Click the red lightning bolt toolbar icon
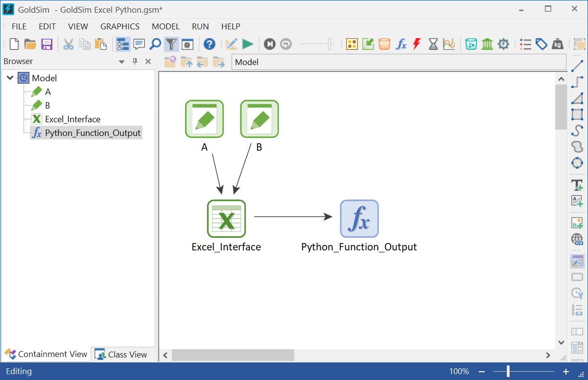Screen dimensions: 588x380 [417, 44]
